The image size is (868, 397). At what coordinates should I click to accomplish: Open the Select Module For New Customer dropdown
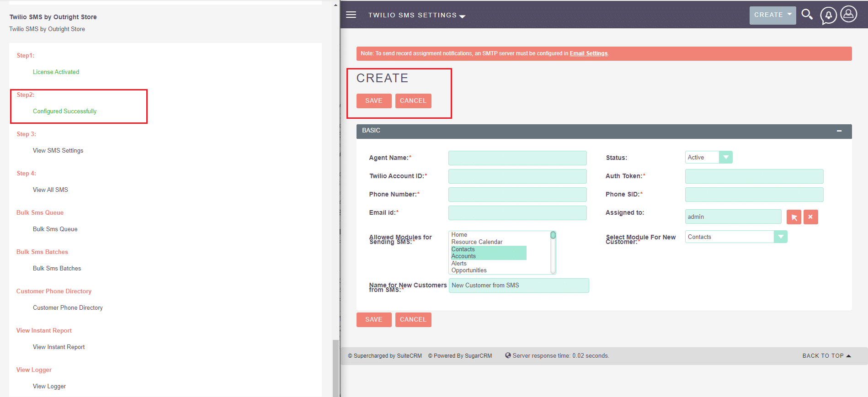pyautogui.click(x=736, y=237)
